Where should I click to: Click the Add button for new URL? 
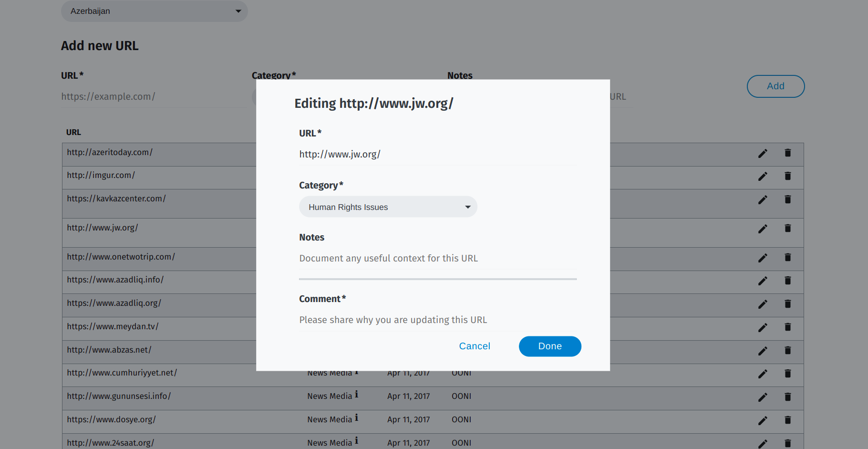click(775, 86)
